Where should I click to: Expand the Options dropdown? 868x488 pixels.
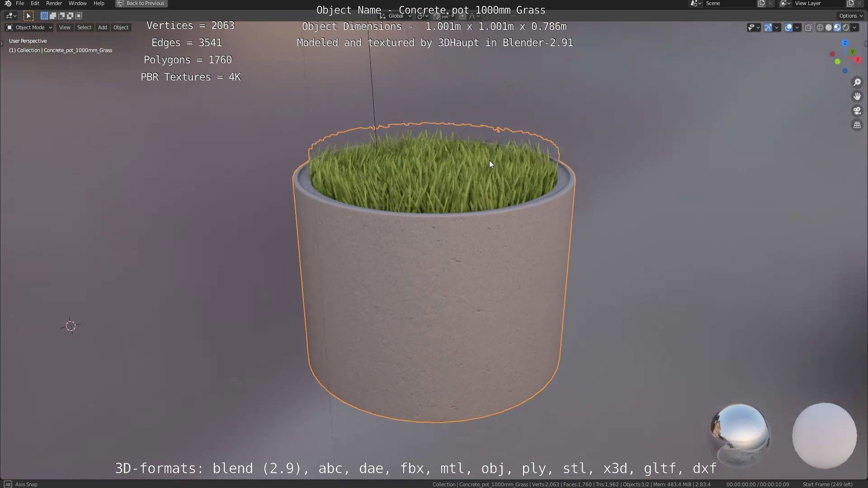click(851, 16)
